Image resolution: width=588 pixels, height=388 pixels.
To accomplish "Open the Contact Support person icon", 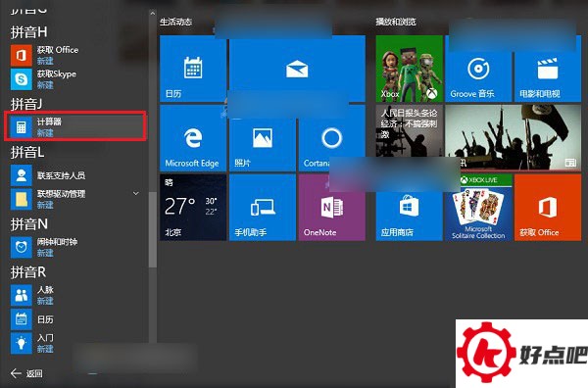I will pyautogui.click(x=21, y=175).
